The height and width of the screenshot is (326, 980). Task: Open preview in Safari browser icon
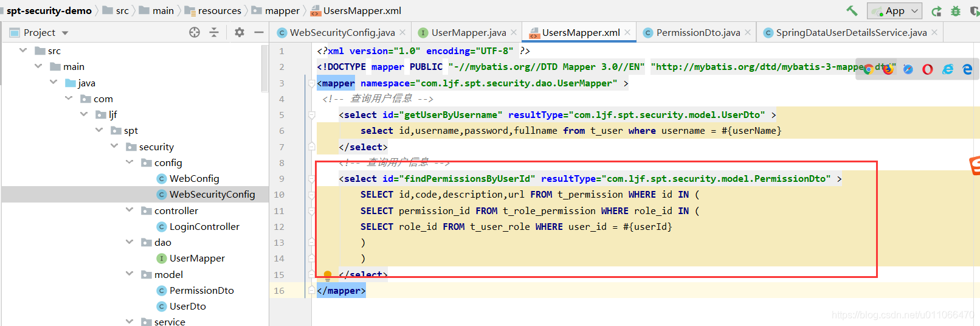click(908, 69)
